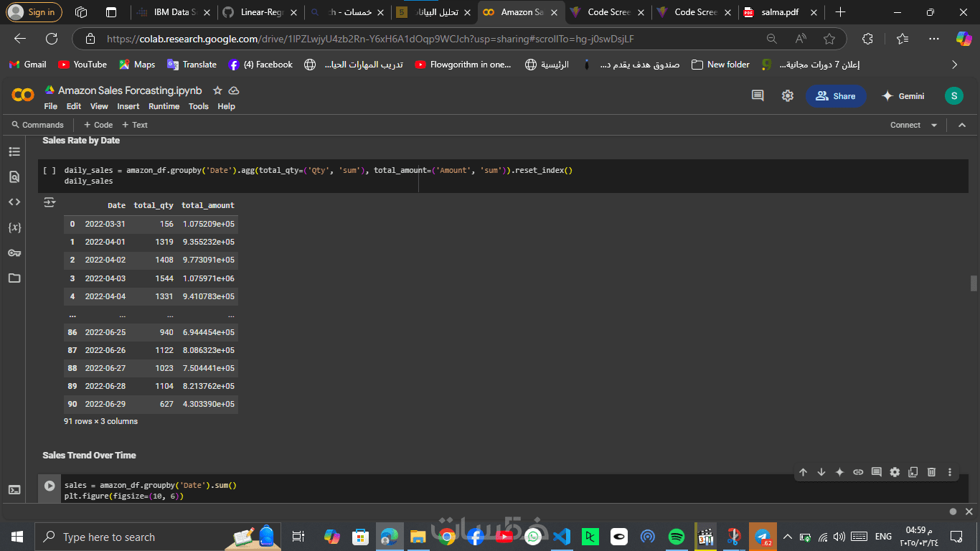This screenshot has width=980, height=551.
Task: Open the Files folder sidebar panel
Action: 14,278
